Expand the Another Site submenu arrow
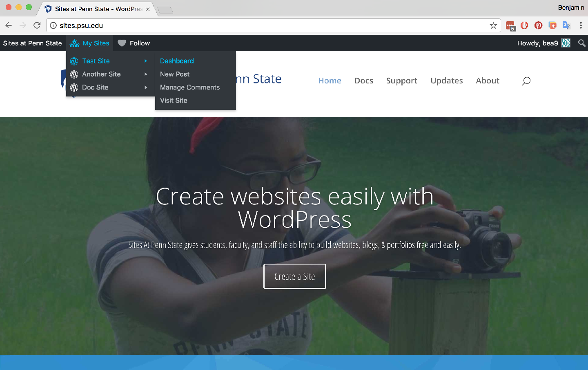This screenshot has height=370, width=588. (146, 74)
